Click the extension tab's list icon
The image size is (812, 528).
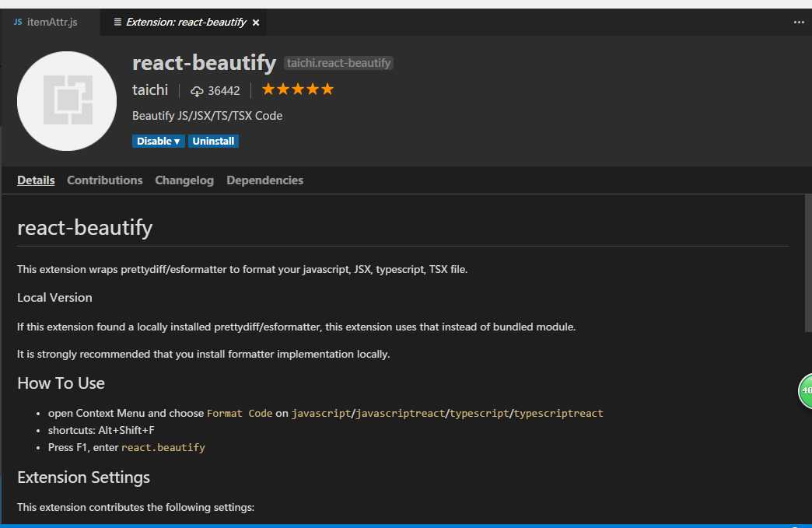[117, 22]
